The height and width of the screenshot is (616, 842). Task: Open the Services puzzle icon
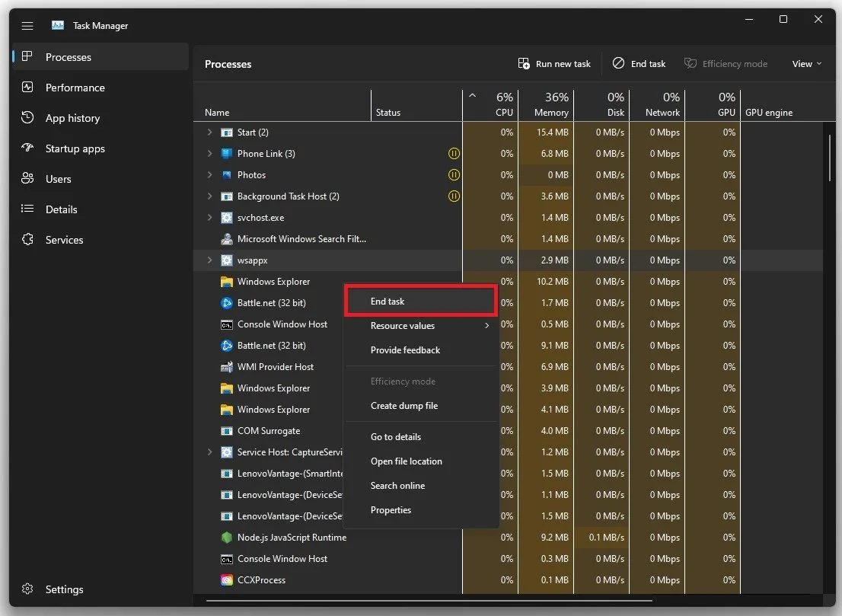(x=27, y=240)
